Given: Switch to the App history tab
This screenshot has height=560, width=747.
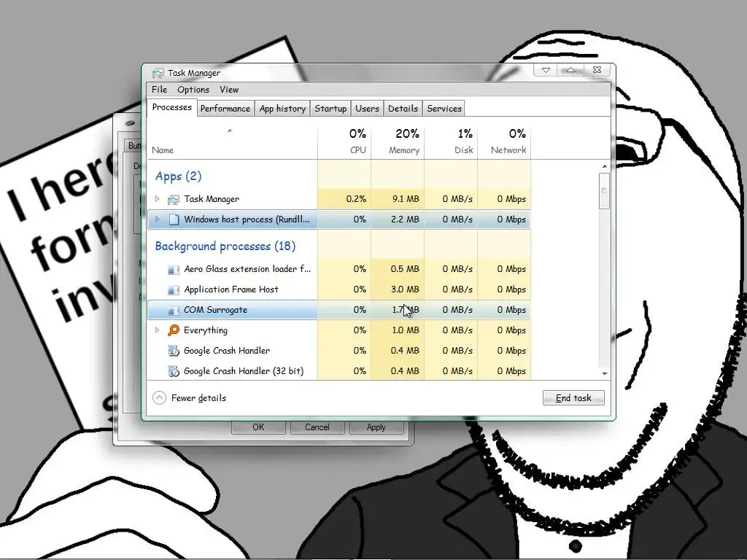Looking at the screenshot, I should point(282,109).
